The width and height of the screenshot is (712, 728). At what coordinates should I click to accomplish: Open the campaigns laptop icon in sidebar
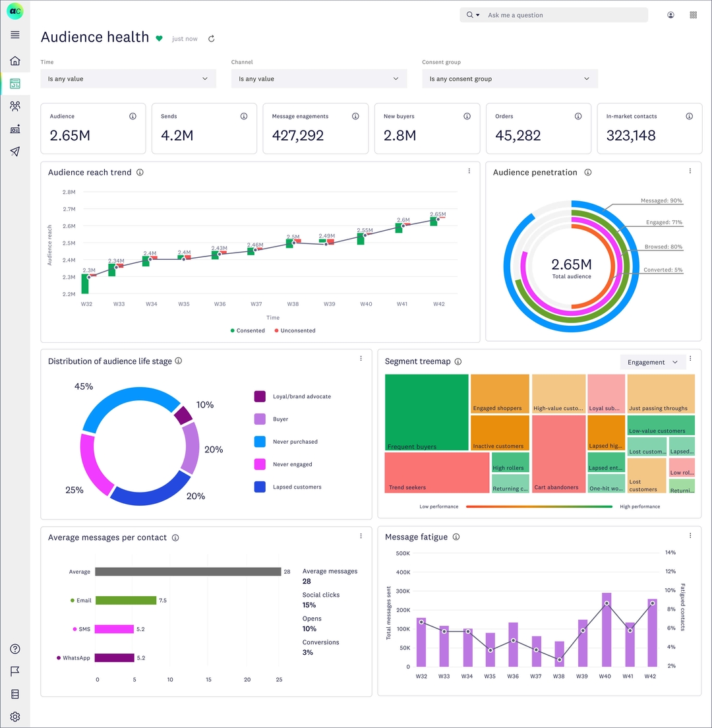coord(15,129)
